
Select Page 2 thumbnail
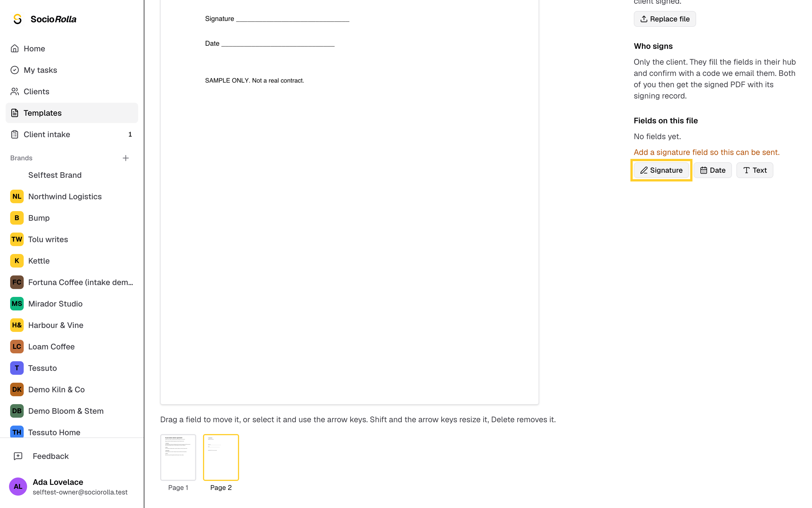[221, 457]
